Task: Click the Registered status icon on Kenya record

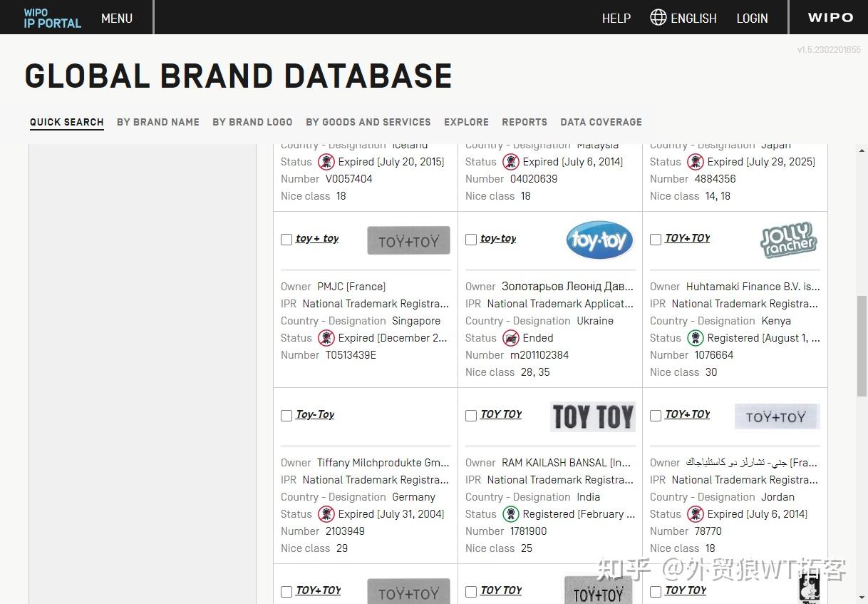Action: (696, 338)
